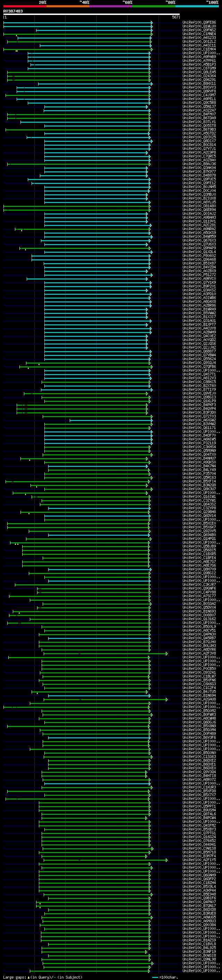The image size is (222, 980).
Task: Open hit UniRef100_A4S233
Action: (x=199, y=38)
